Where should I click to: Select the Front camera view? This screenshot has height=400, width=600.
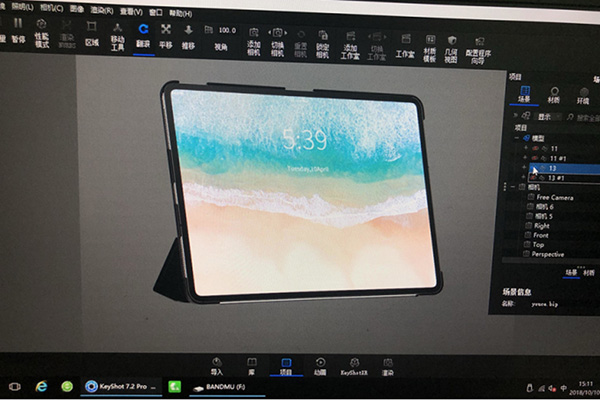pos(541,235)
